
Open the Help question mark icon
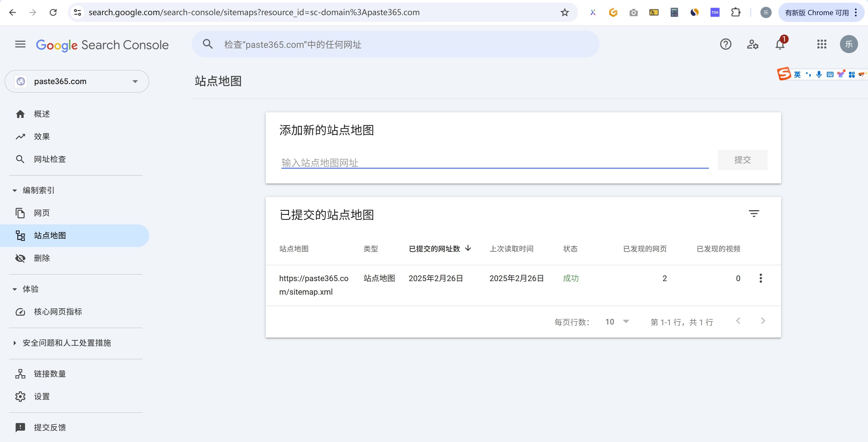726,44
